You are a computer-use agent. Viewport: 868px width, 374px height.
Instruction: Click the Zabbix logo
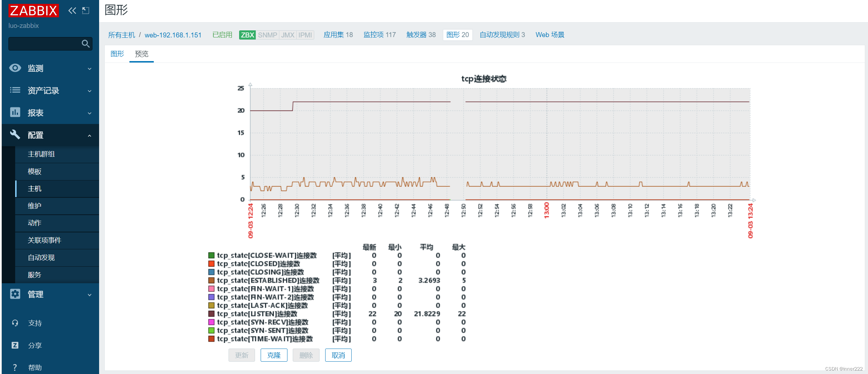34,11
